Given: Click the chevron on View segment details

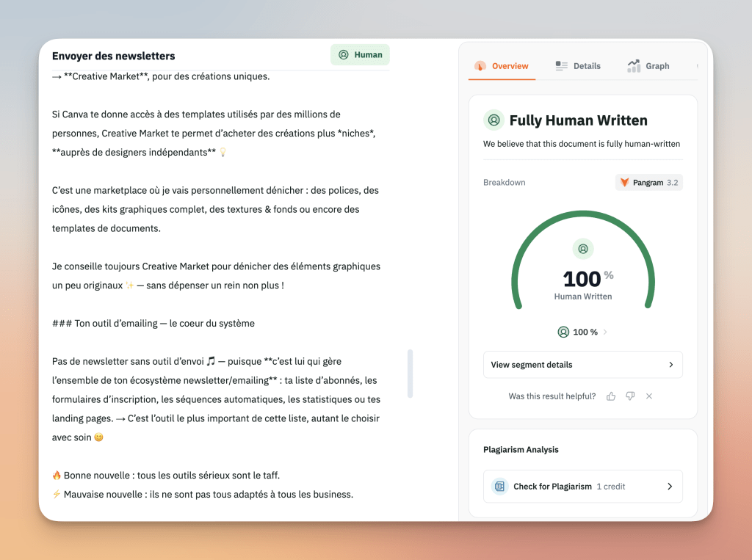Looking at the screenshot, I should click(x=670, y=365).
